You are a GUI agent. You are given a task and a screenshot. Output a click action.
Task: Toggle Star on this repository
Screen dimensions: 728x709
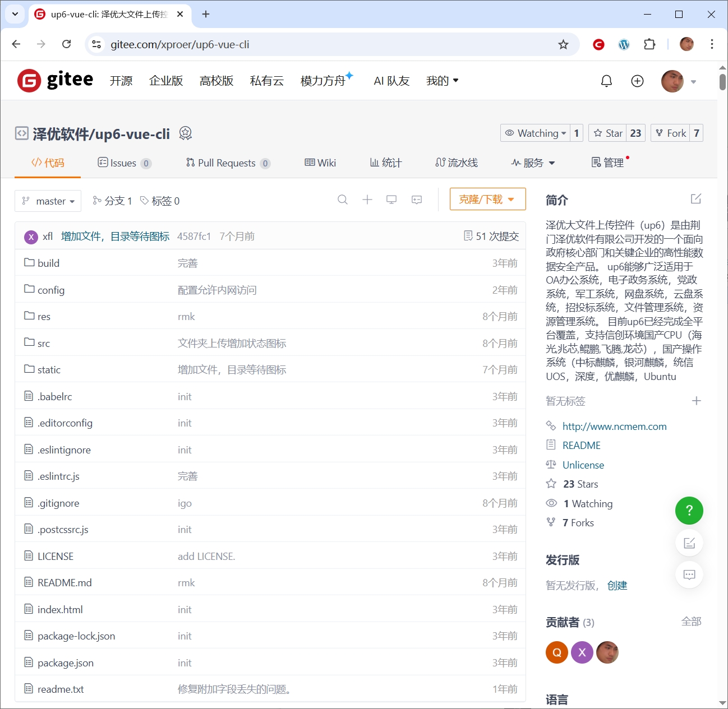608,133
